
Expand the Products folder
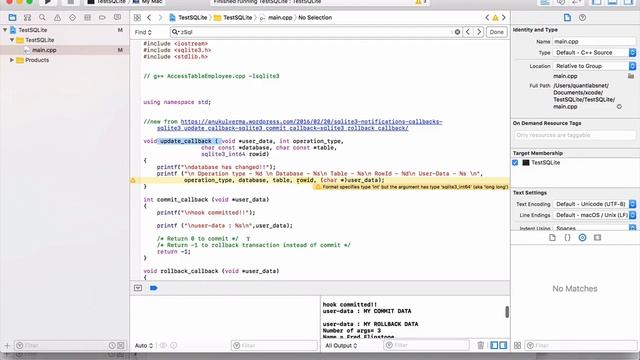[x=12, y=60]
